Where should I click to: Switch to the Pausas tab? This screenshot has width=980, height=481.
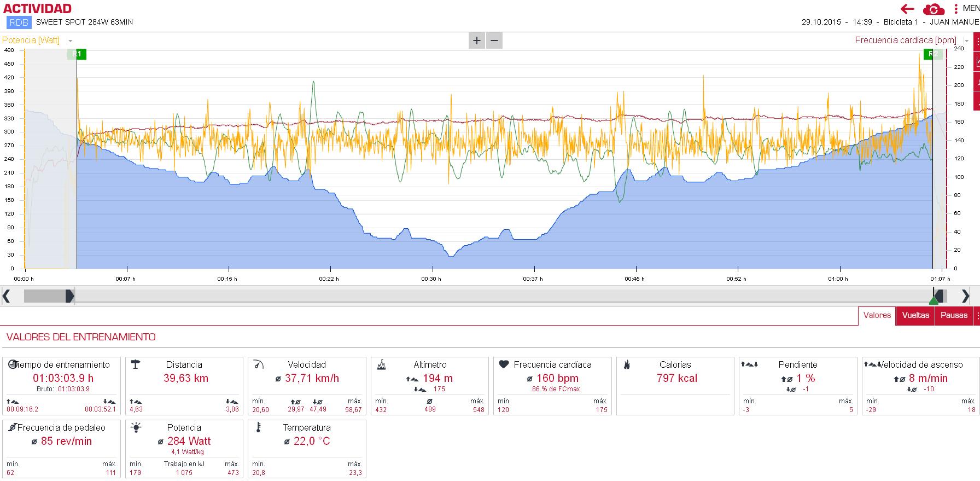[x=954, y=315]
